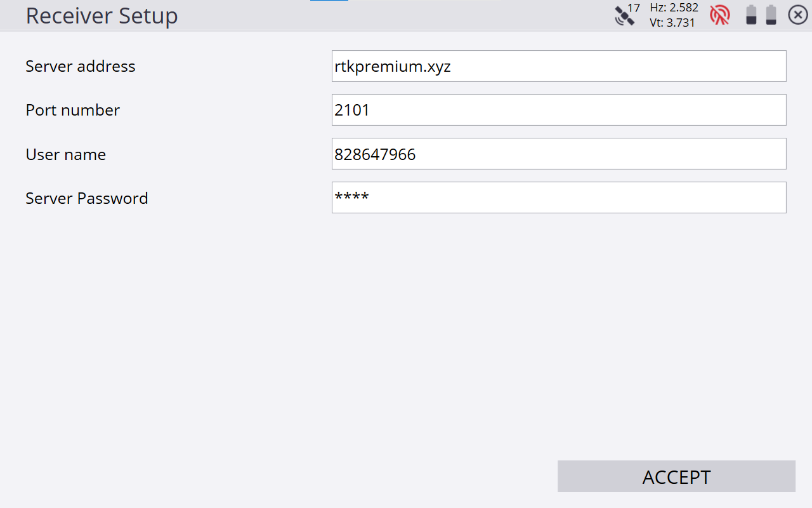Select the User name input box
This screenshot has height=508, width=812.
tap(558, 154)
